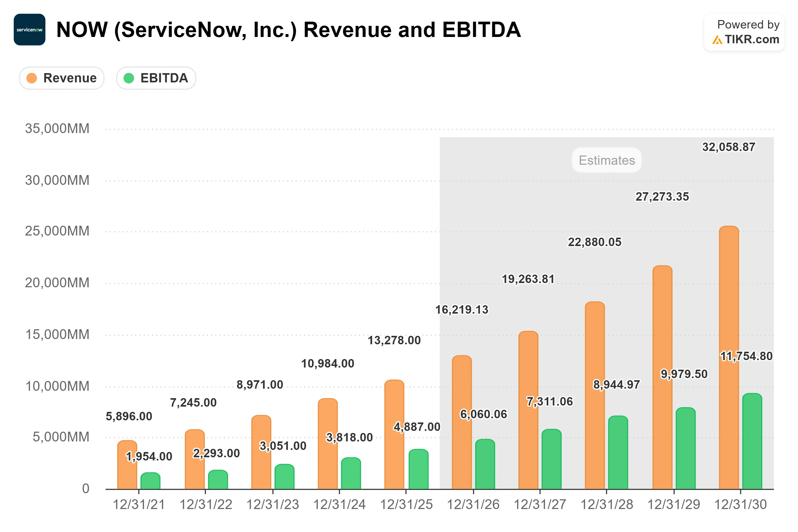Click the 16,219.13 revenue estimate label
798x532 pixels.
(462, 310)
